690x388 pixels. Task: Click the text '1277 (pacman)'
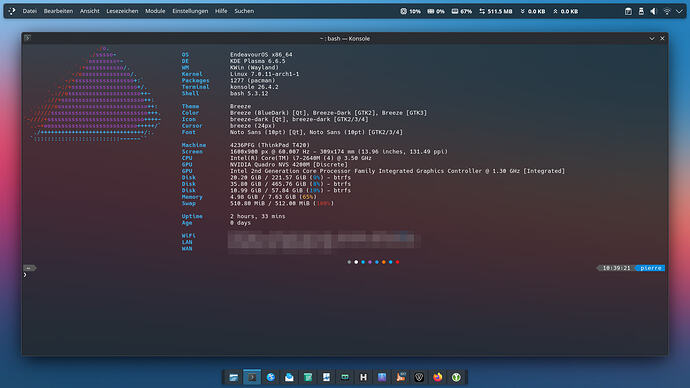coord(252,81)
